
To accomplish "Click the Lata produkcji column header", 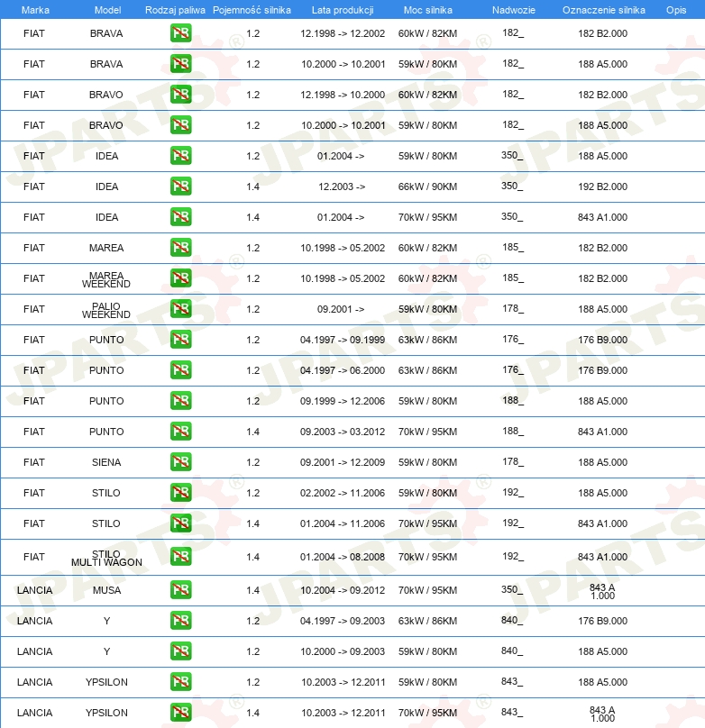I will (343, 10).
